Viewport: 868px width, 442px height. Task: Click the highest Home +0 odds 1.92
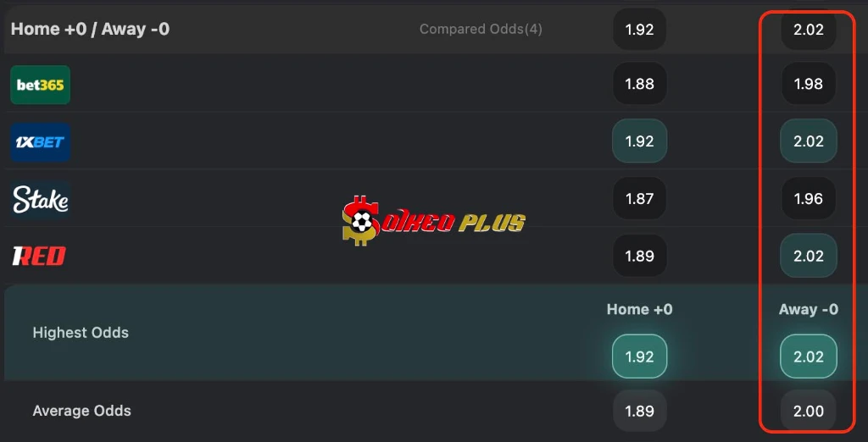[639, 356]
